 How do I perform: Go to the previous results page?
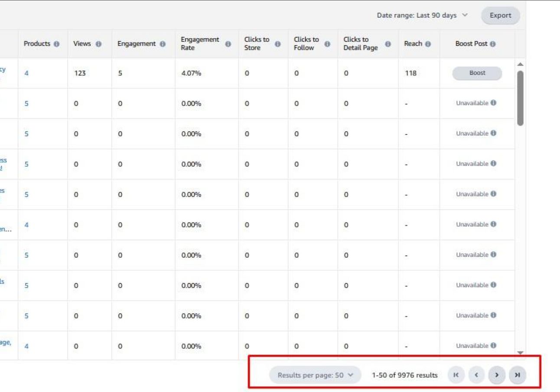tap(476, 375)
